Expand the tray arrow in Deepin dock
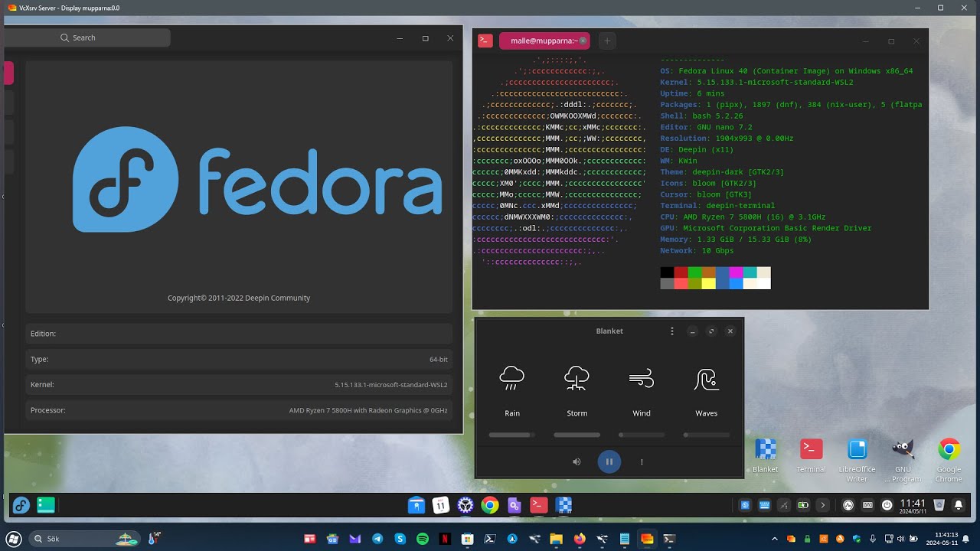980x551 pixels. pos(823,505)
